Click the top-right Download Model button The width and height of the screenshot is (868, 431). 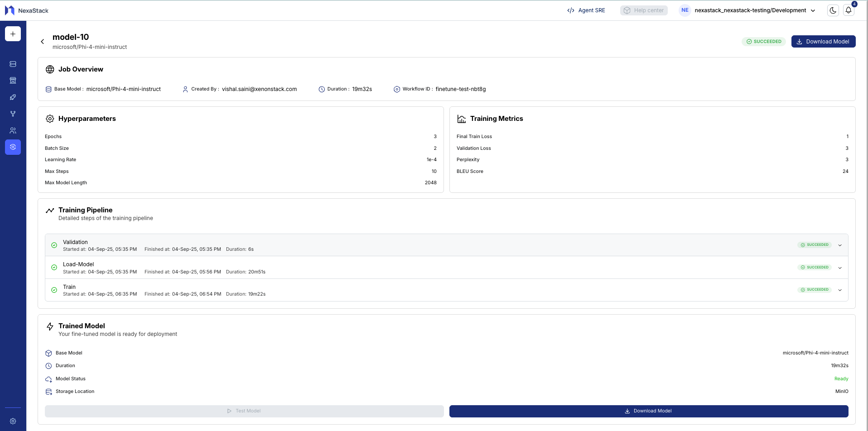pos(823,42)
